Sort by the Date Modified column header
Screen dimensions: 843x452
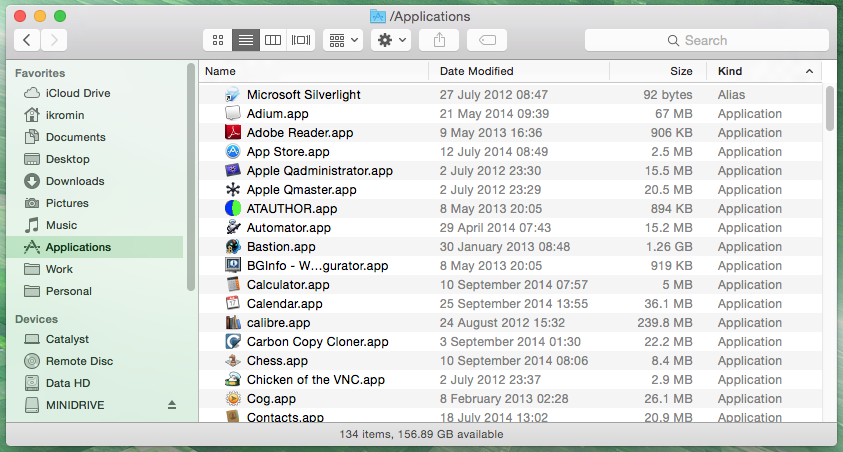coord(519,71)
